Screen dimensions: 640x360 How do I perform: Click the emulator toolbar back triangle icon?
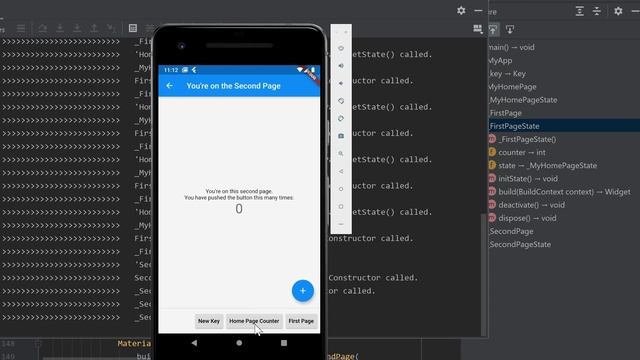point(341,171)
